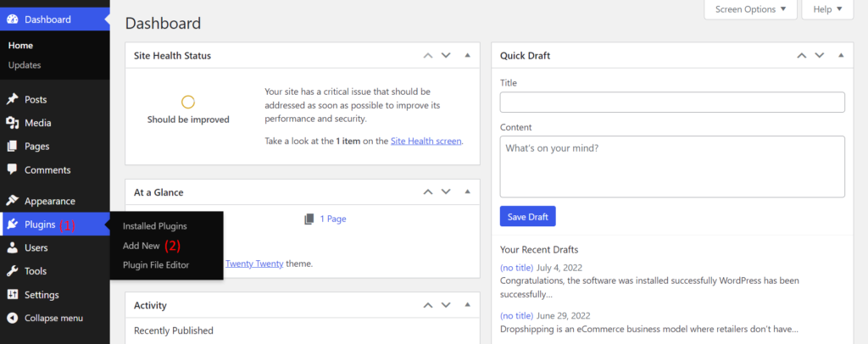Select Home under Dashboard

20,46
